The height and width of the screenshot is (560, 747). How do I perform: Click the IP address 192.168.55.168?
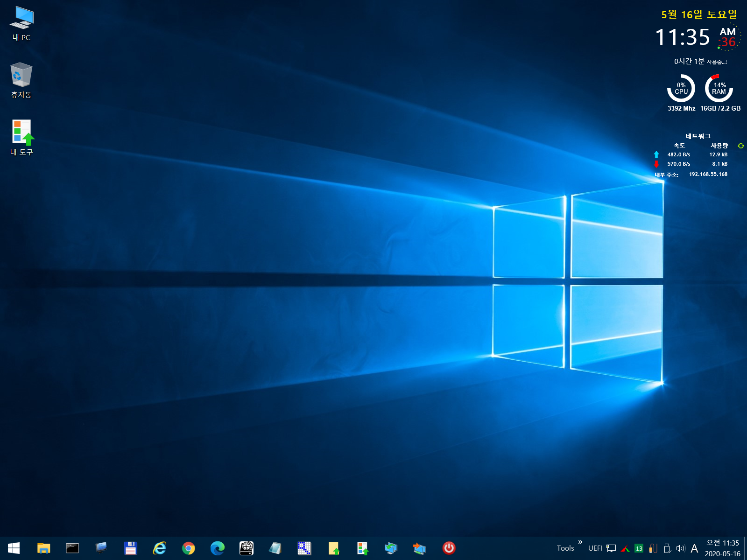pos(708,174)
